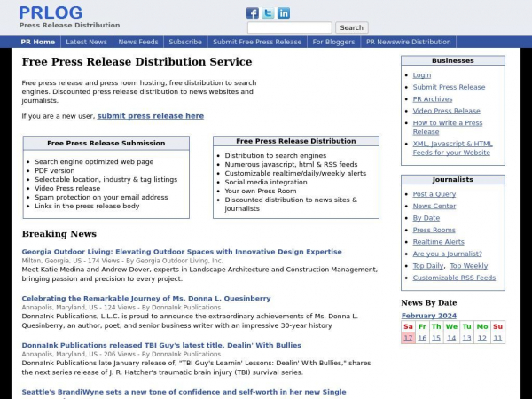Open Post a Query link
The image size is (532, 399).
434,194
